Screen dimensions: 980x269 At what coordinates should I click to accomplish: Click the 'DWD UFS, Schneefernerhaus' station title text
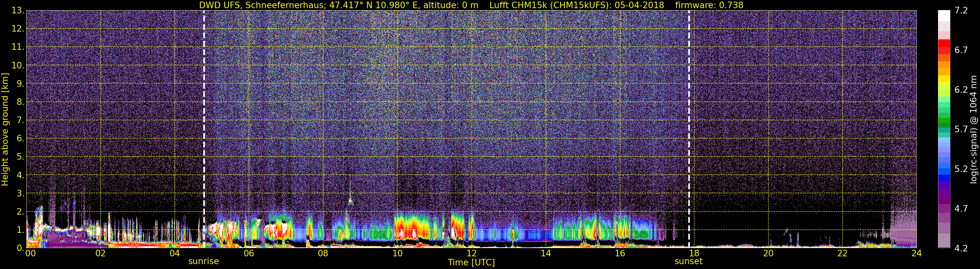262,5
